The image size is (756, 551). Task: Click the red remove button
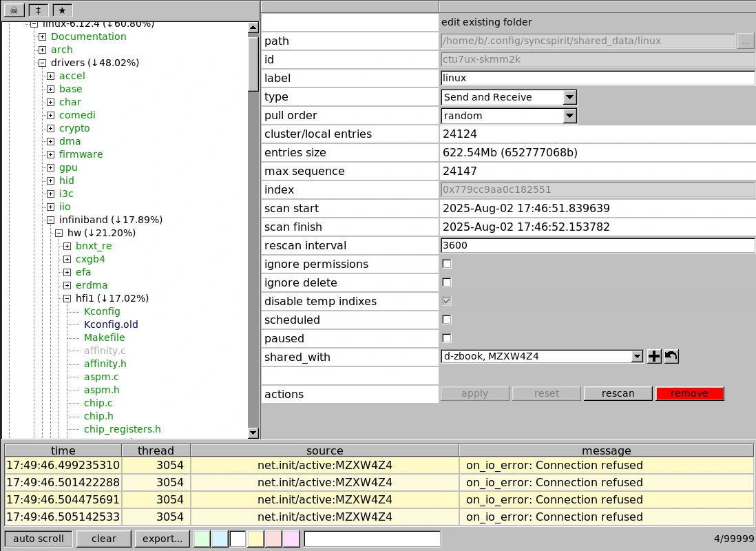(689, 393)
